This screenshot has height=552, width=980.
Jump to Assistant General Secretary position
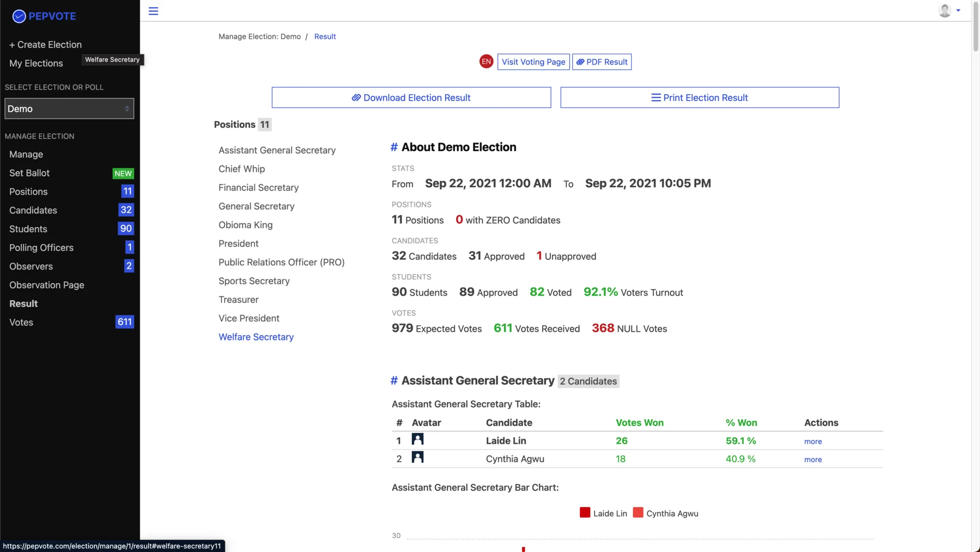coord(277,150)
